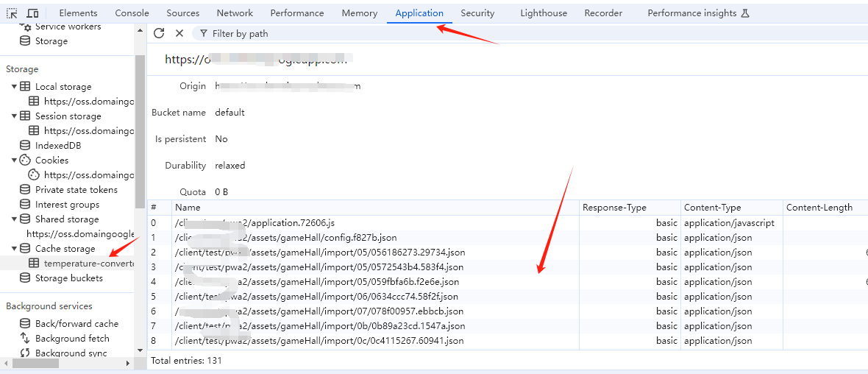The image size is (868, 374).
Task: Collapse the Shared storage tree node
Action: click(x=14, y=219)
